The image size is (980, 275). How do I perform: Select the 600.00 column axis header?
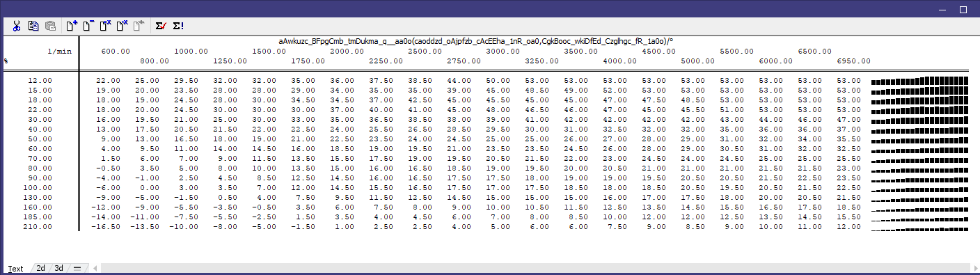(x=116, y=52)
